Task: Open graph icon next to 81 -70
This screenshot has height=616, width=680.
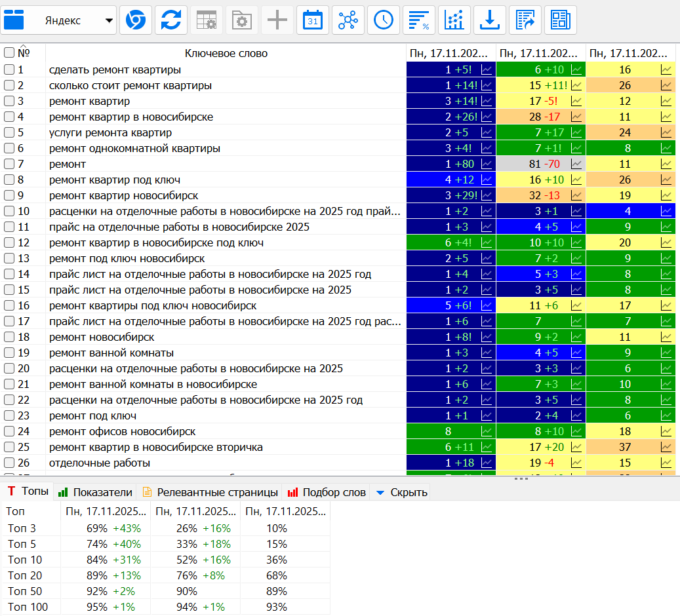Action: (576, 164)
